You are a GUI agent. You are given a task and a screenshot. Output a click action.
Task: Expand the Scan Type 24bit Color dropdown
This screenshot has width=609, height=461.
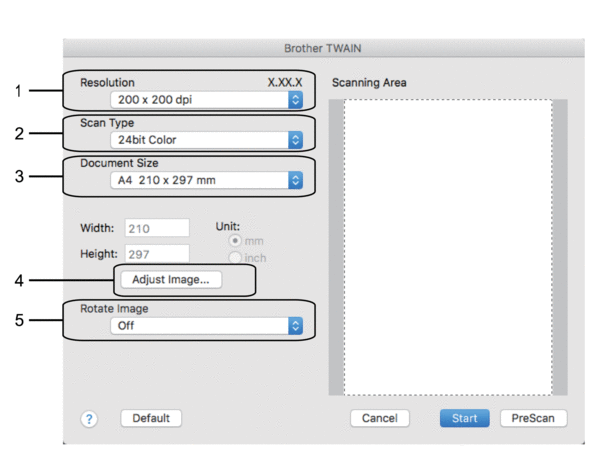[x=206, y=140]
